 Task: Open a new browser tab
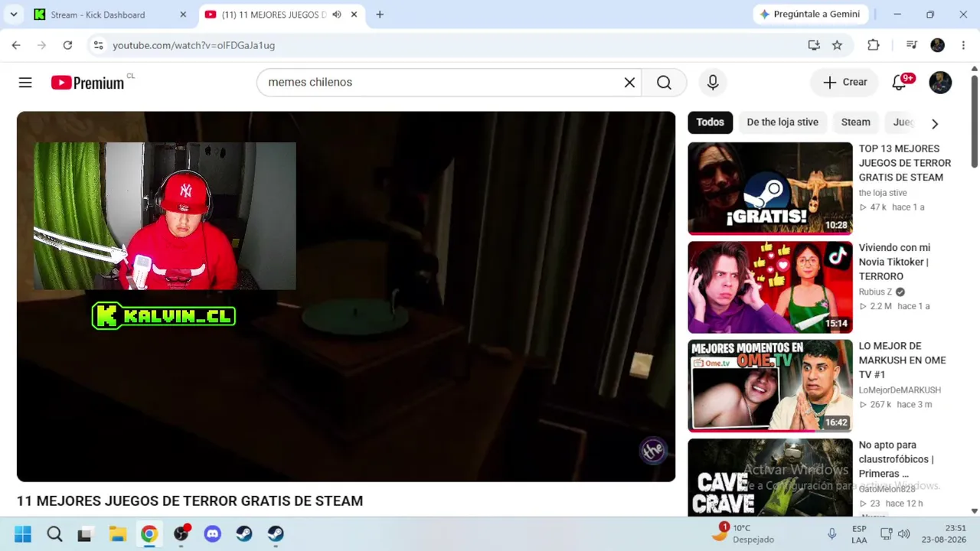pos(380,15)
